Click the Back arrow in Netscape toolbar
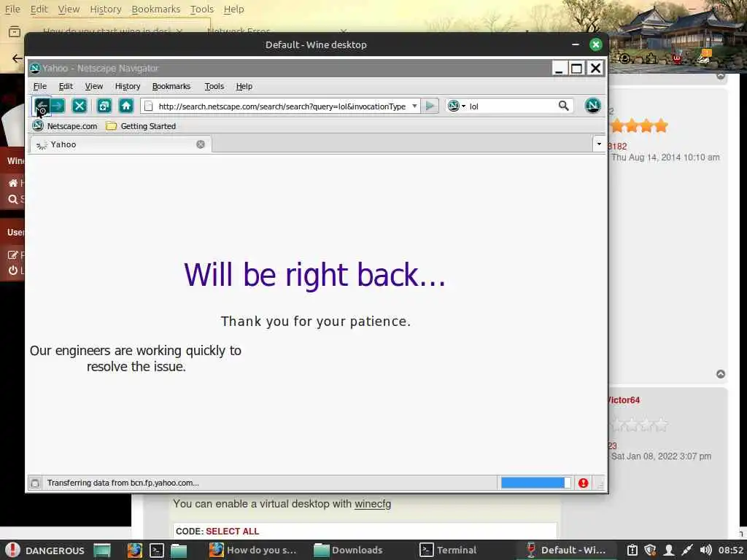747x560 pixels. click(x=42, y=106)
